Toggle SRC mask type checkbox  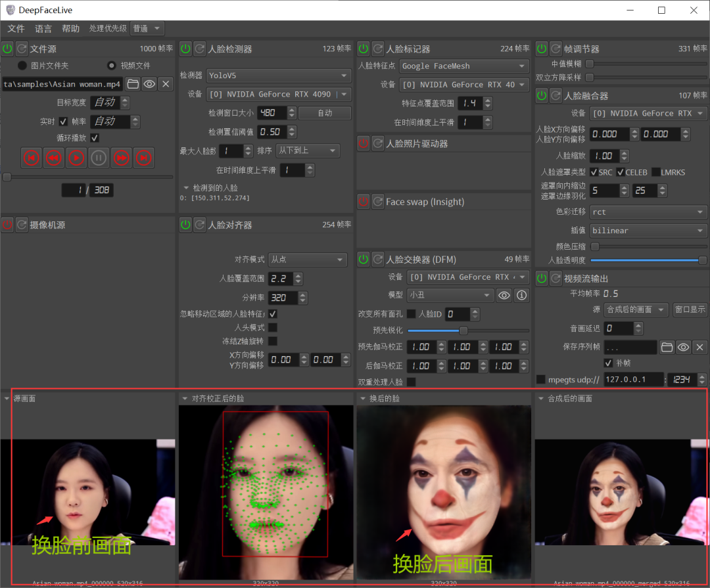click(x=594, y=172)
